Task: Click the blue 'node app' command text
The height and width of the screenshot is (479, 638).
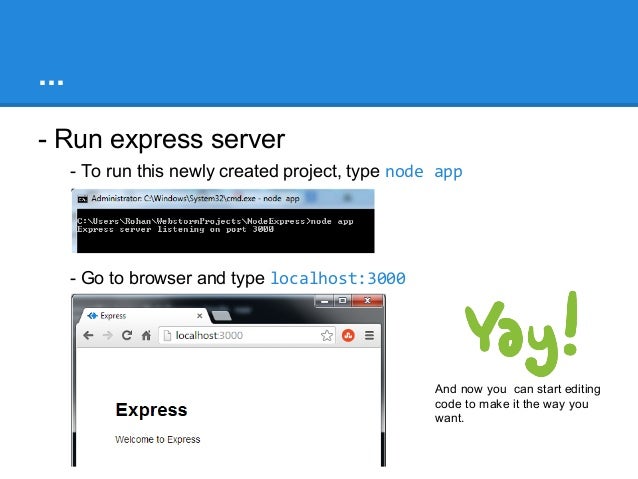Action: [x=424, y=172]
